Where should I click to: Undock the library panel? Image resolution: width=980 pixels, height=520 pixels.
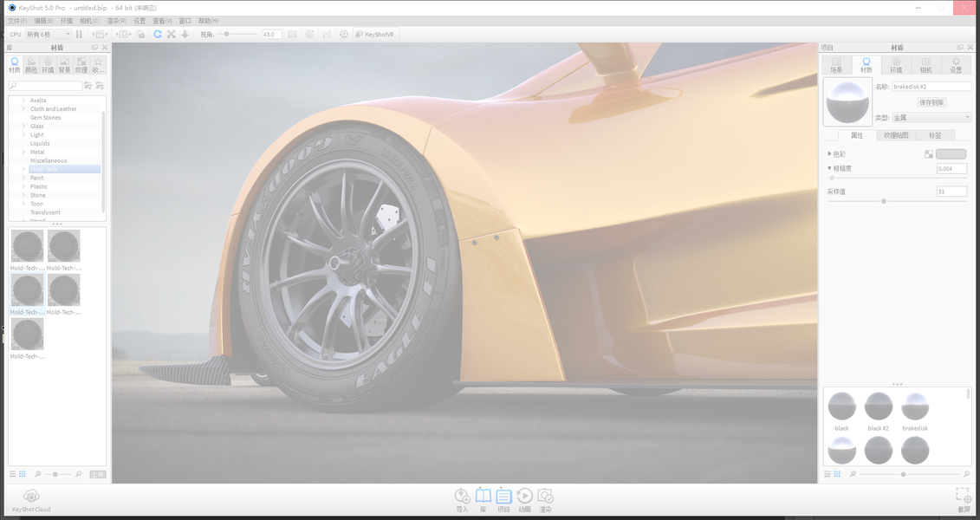click(x=95, y=48)
